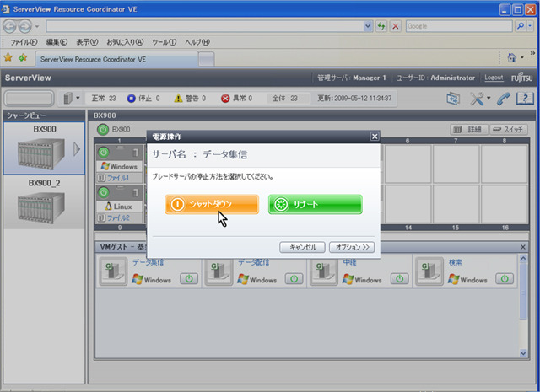Viewport: 540px width, 392px height.
Task: Open a new blank browser tab
Action: 207,59
